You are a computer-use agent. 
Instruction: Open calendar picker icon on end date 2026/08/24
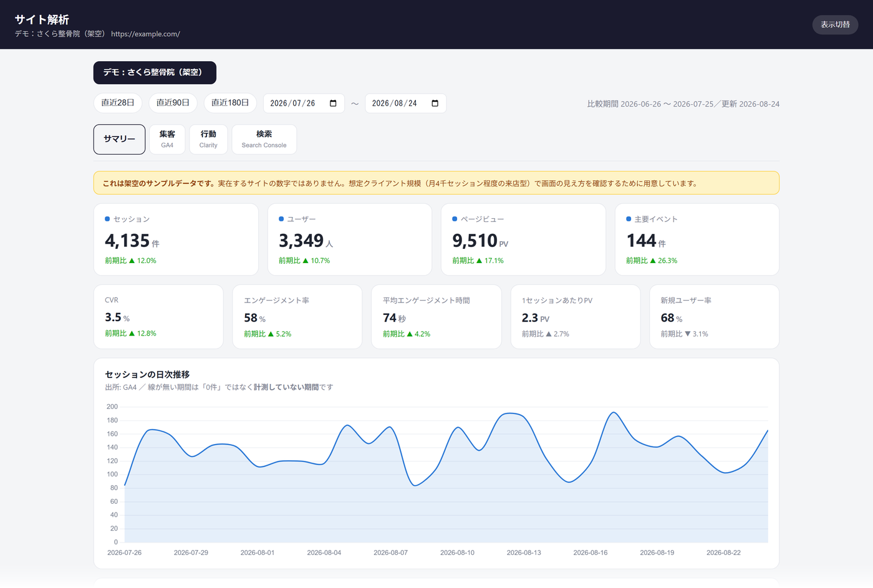pos(435,104)
